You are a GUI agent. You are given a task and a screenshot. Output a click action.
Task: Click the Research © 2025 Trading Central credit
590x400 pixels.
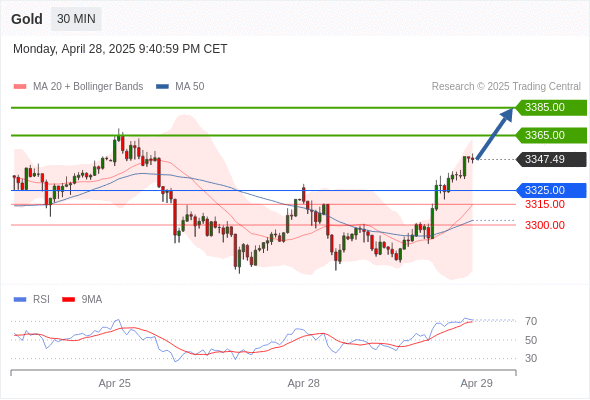pos(506,87)
